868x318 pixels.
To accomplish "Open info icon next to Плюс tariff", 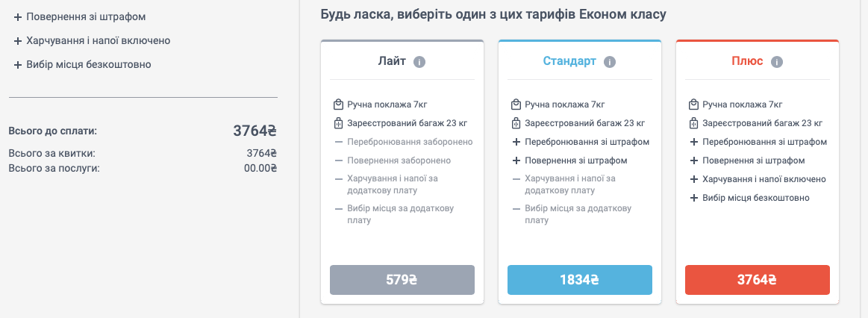I will (x=777, y=61).
